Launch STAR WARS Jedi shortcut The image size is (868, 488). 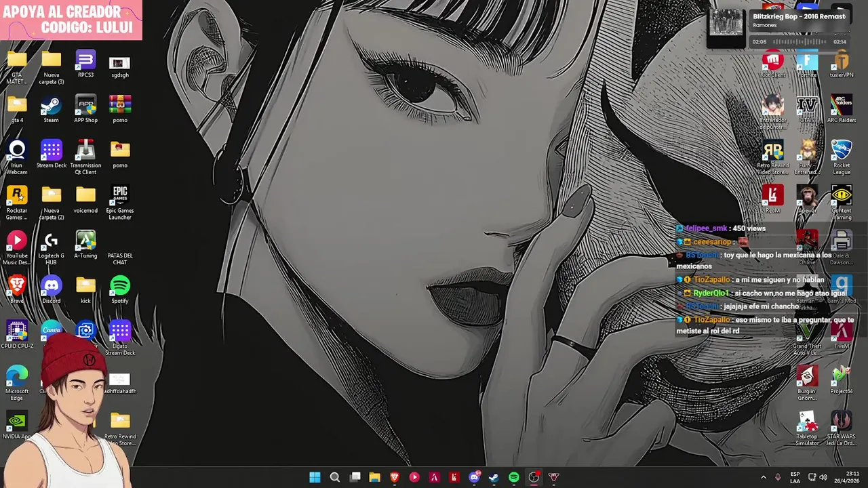coord(842,430)
